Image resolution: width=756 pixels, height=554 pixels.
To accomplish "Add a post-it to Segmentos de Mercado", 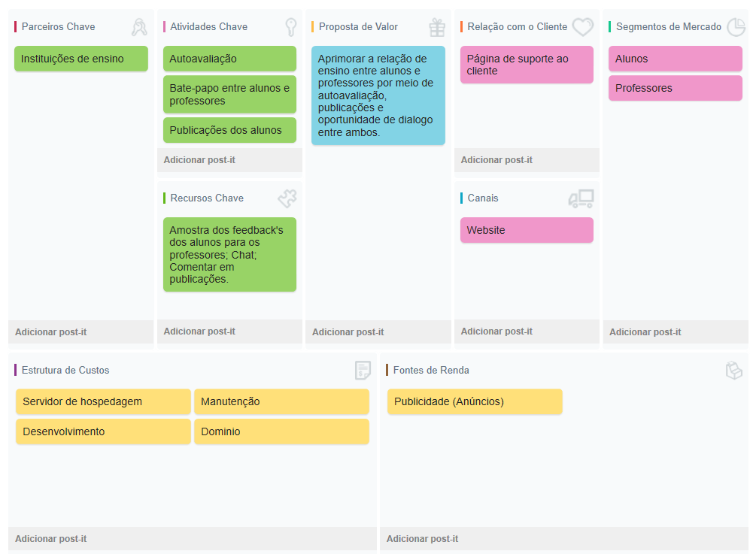I will click(x=645, y=331).
